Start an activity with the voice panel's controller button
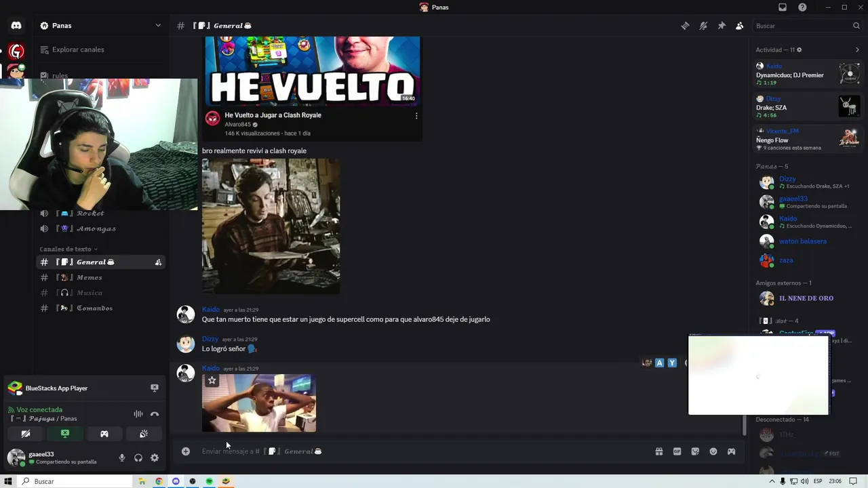This screenshot has height=488, width=868. [104, 434]
